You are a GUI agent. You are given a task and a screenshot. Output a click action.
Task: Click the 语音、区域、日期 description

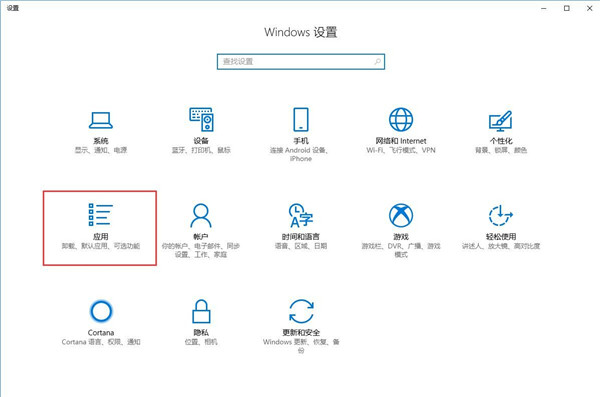tap(301, 246)
